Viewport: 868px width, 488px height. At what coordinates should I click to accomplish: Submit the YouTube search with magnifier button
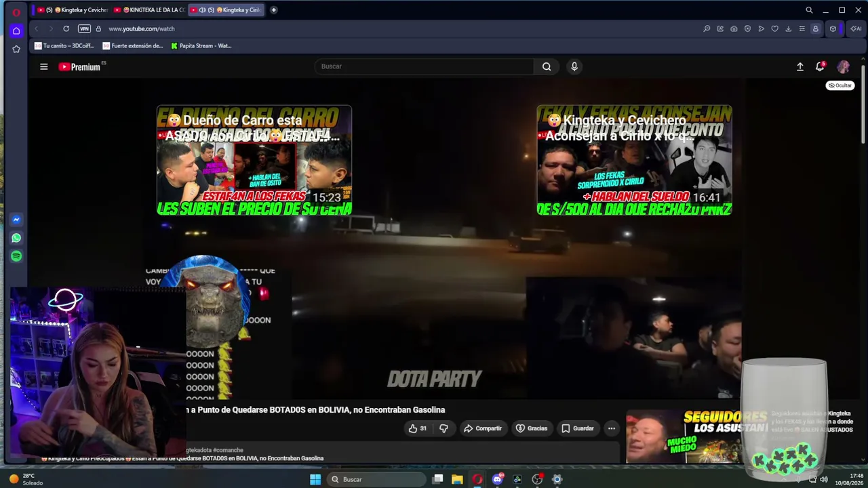click(x=547, y=66)
